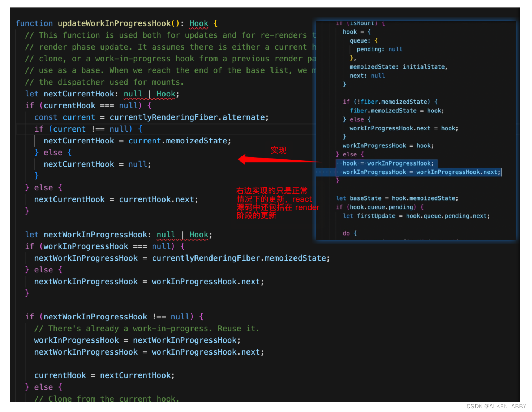Viewport: 532px width, 412px height.
Task: Click the highlighted line 'hook = workInProgressHook;'
Action: 388,163
